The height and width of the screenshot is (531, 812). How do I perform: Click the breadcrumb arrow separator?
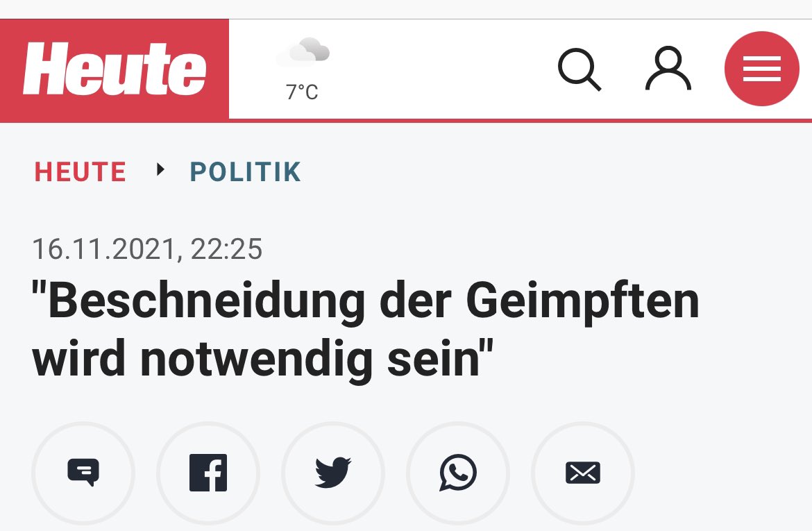(161, 170)
